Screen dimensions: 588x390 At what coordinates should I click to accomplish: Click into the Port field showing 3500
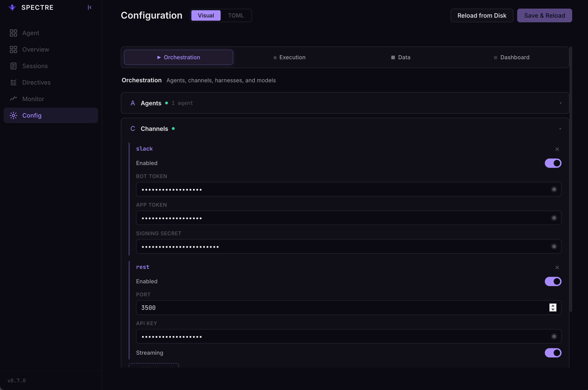coord(348,307)
